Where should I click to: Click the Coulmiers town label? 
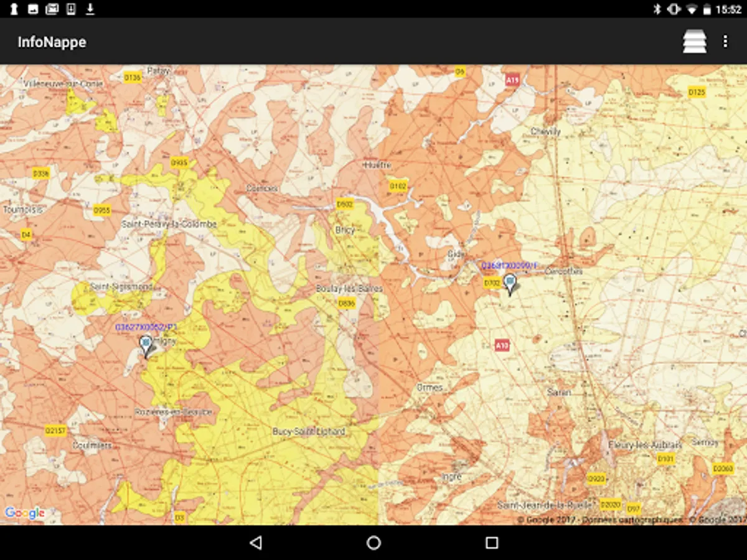(x=92, y=446)
